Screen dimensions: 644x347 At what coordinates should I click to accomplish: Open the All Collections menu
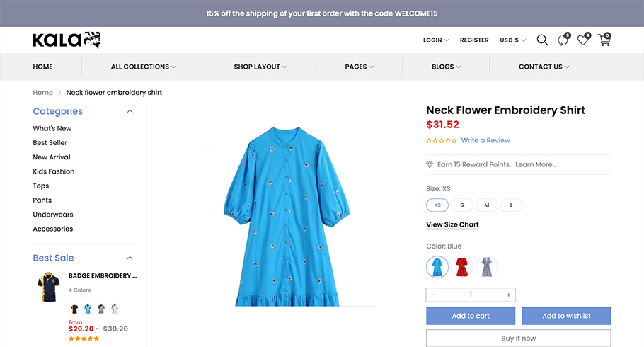(144, 67)
